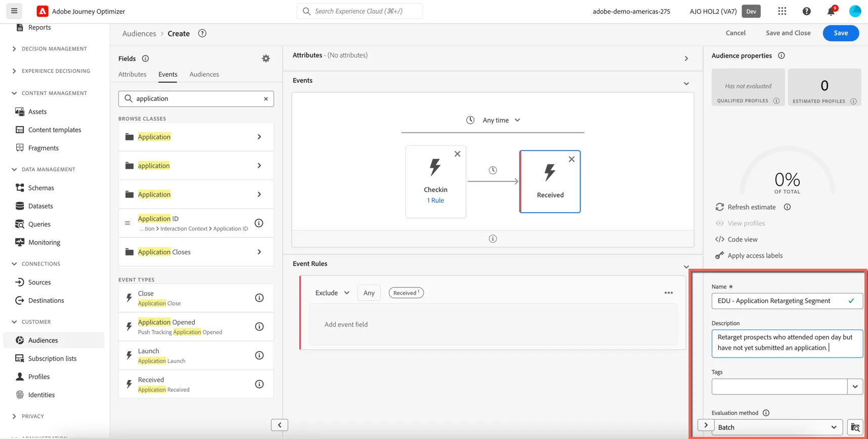Click info icon for Audience properties
The image size is (868, 439).
pyautogui.click(x=782, y=56)
